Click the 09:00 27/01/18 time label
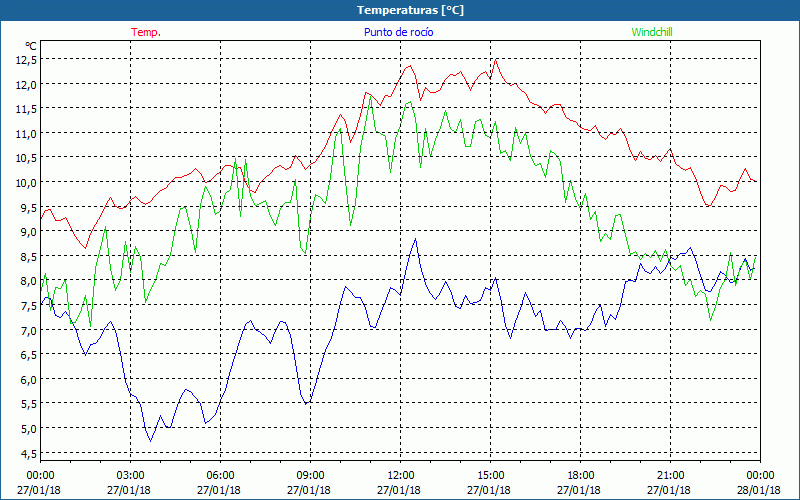 point(310,483)
